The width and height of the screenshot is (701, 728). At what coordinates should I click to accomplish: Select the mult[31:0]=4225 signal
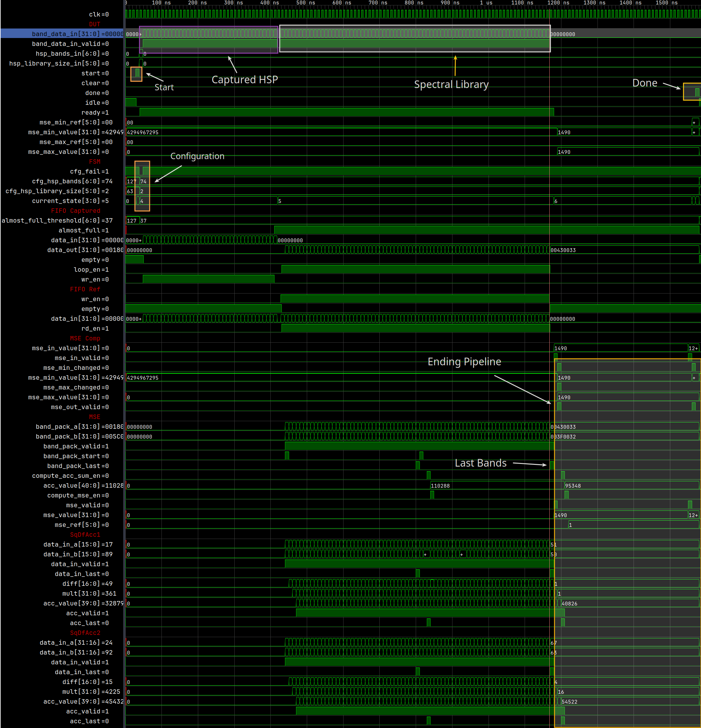pos(91,692)
